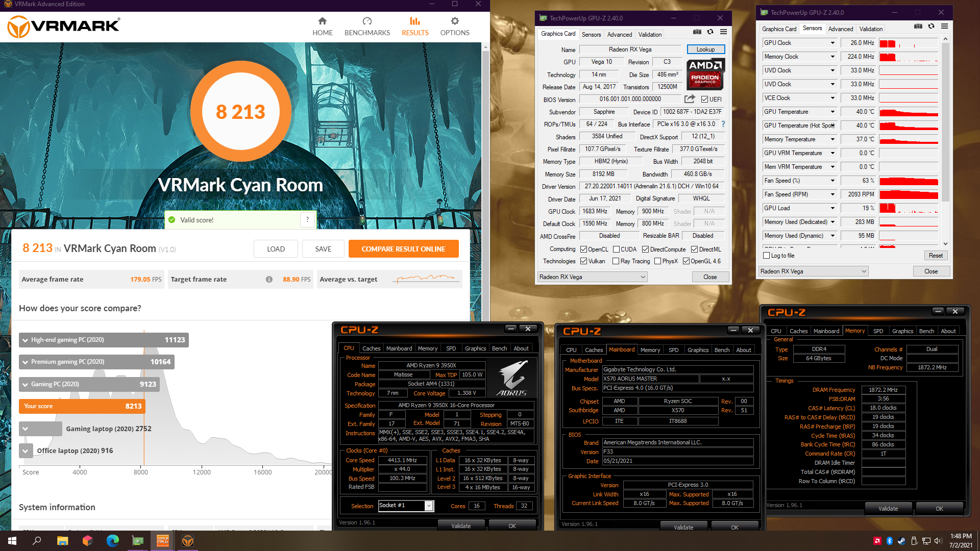Screen dimensions: 980x551
Task: Toggle CUDA checkbox
Action: pos(616,249)
